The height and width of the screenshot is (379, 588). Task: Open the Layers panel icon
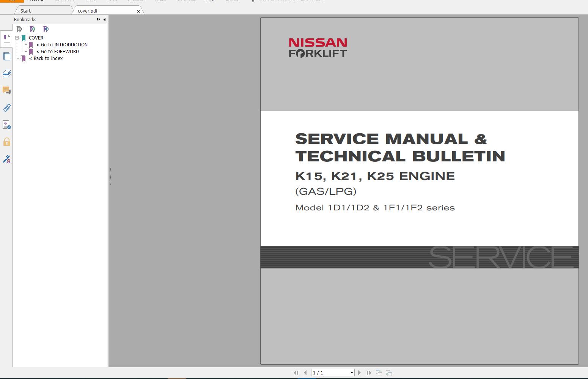point(6,74)
